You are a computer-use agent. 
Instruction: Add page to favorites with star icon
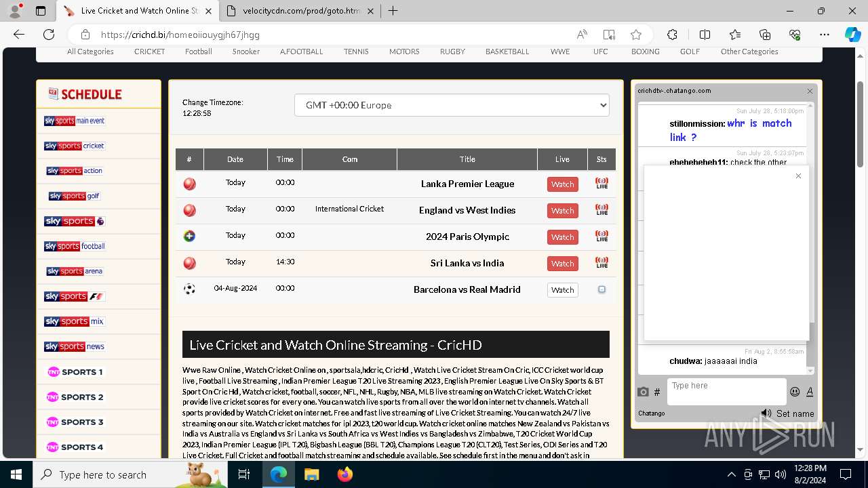coord(635,35)
